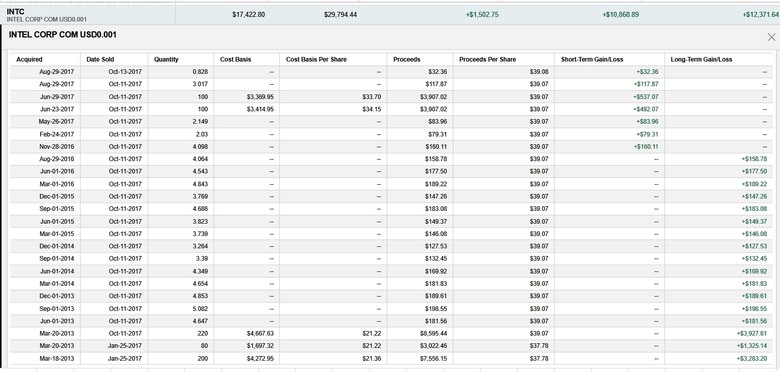This screenshot has height=372, width=780.
Task: Click acquired date Mar-18-2013
Action: coord(56,358)
